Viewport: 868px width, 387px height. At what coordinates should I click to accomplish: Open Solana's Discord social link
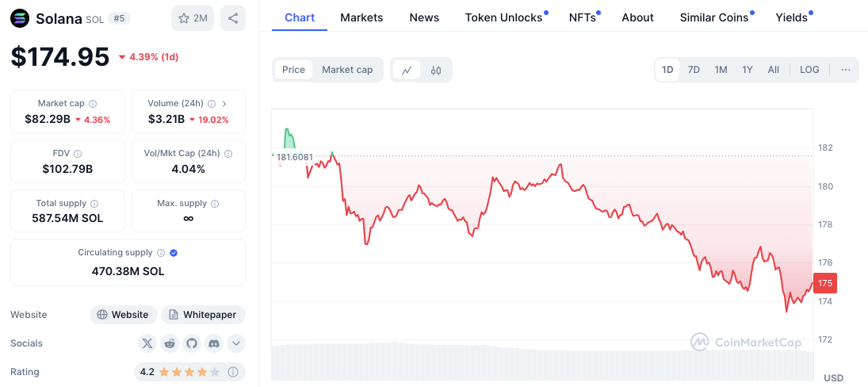tap(214, 343)
